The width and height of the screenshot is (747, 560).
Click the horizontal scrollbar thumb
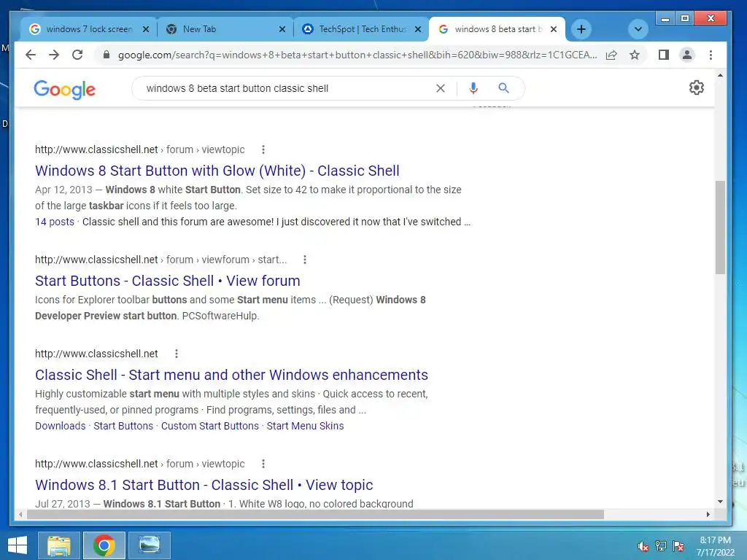click(315, 514)
